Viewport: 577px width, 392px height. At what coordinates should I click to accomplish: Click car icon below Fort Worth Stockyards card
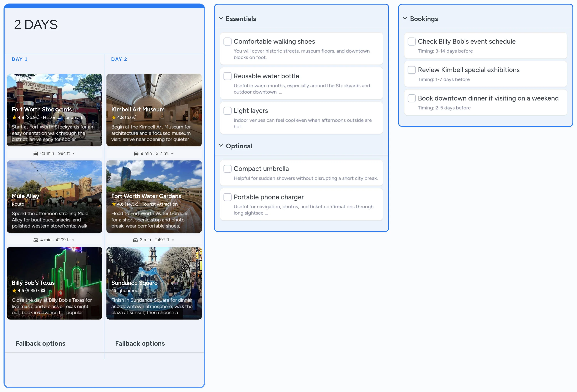pos(36,154)
